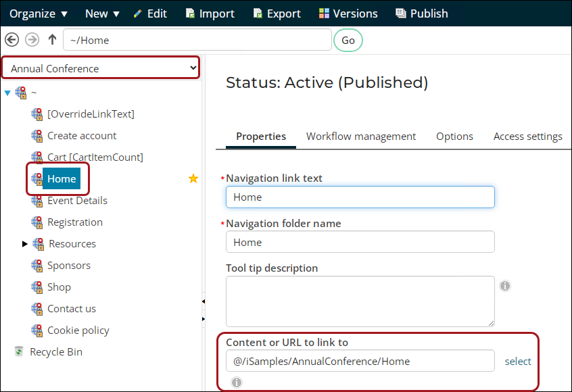The height and width of the screenshot is (392, 572).
Task: Switch to Access settings tab
Action: pyautogui.click(x=528, y=137)
